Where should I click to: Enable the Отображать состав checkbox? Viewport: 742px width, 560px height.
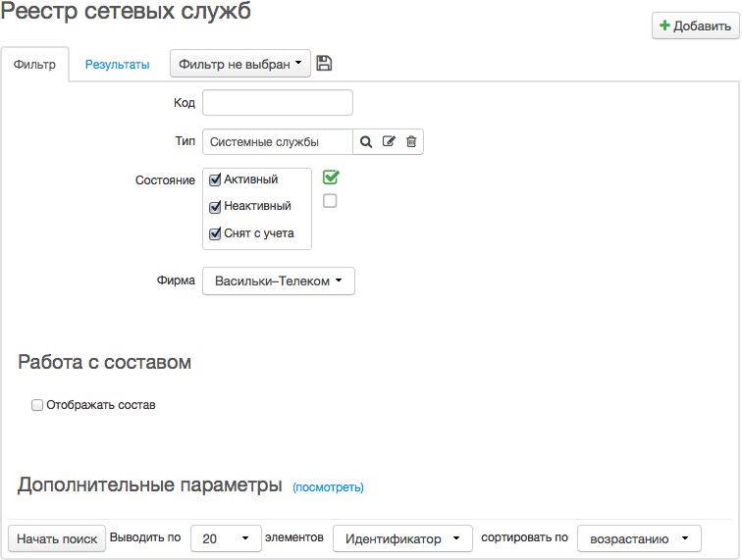coord(37,405)
